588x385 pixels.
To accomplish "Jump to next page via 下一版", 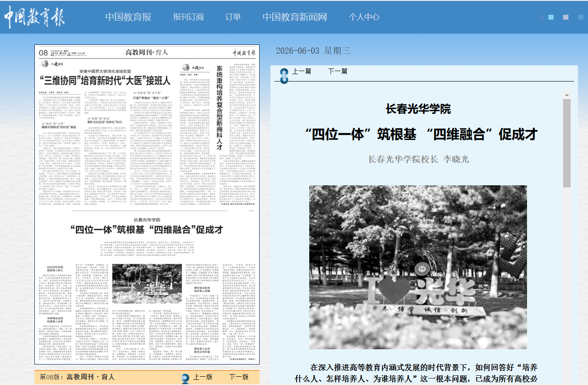I will pyautogui.click(x=239, y=377).
